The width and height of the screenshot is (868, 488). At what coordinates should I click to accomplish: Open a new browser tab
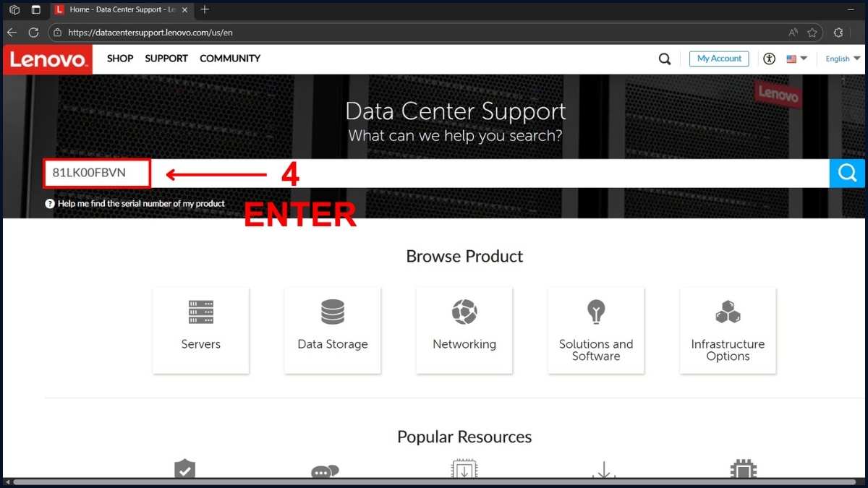pos(205,9)
